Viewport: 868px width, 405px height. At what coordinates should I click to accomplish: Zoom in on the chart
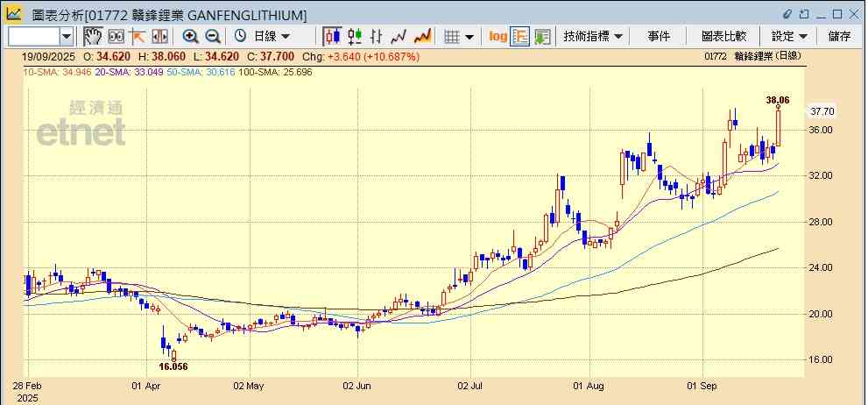[x=190, y=37]
